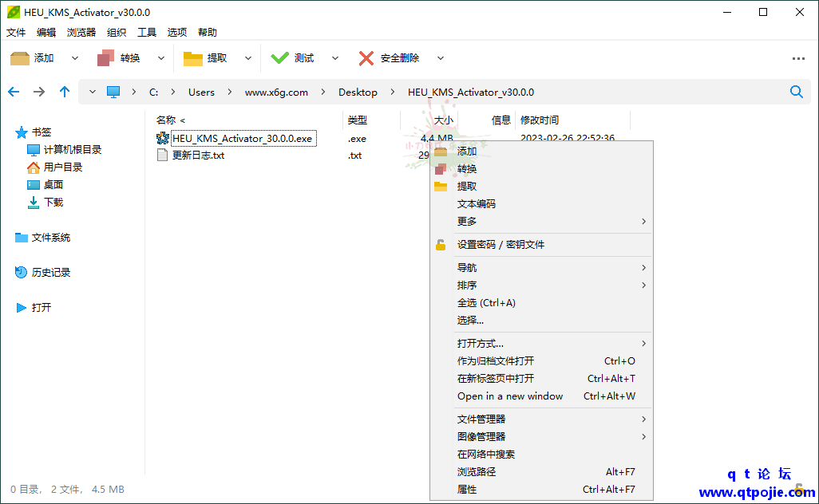Open the address bar history dropdown
The height and width of the screenshot is (504, 819).
[93, 92]
